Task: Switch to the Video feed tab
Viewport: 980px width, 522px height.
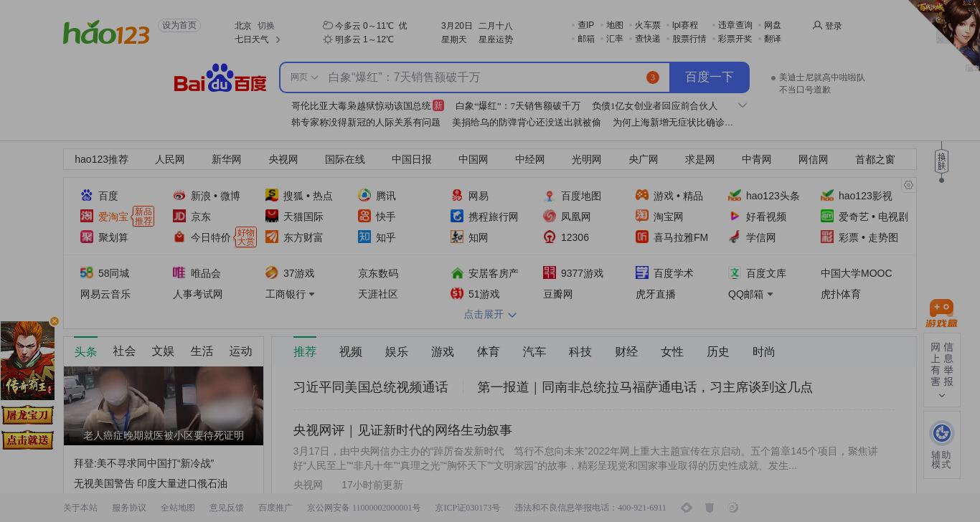Action: tap(351, 352)
